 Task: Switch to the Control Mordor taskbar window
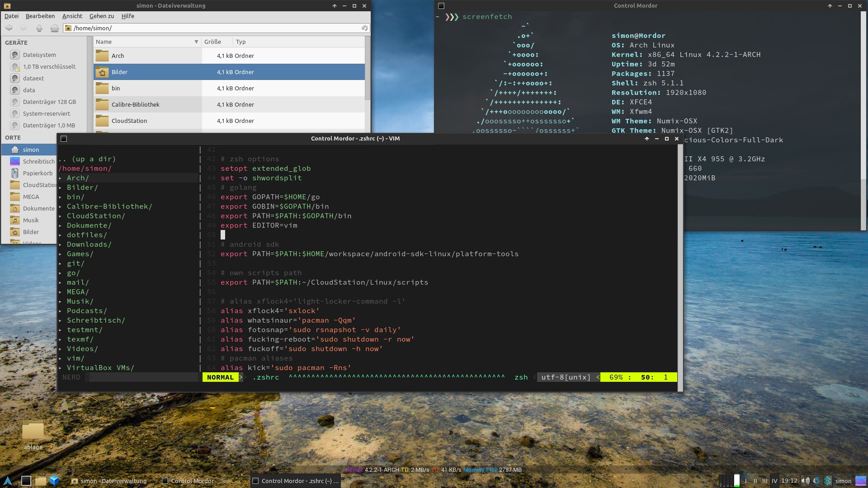coord(192,481)
